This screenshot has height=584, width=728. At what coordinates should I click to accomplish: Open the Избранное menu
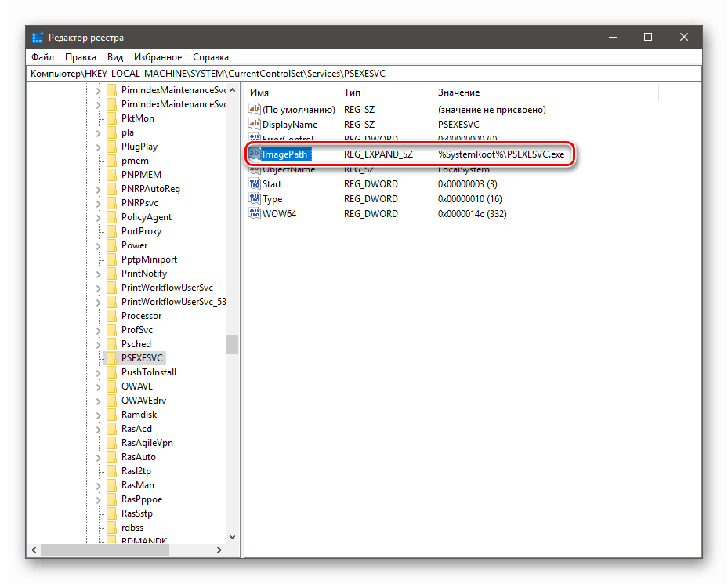click(158, 57)
